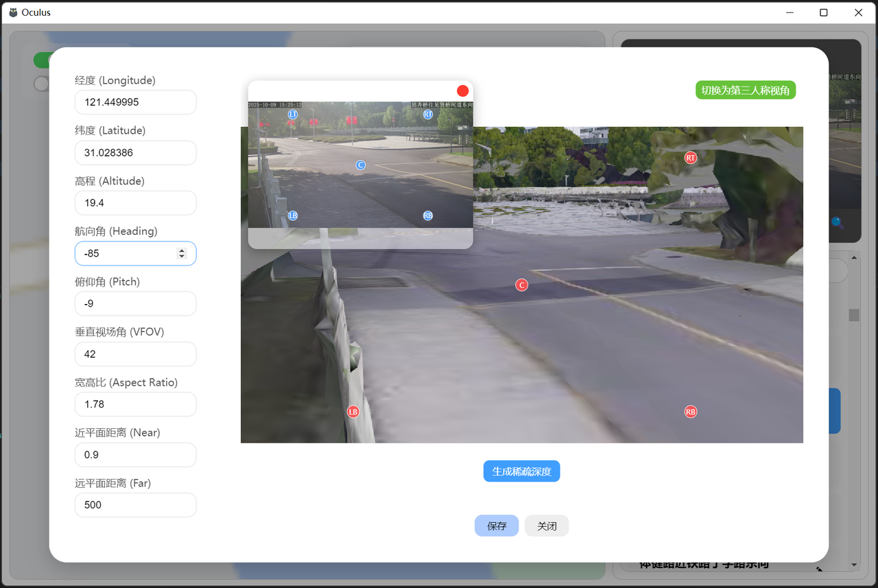The image size is (878, 588).
Task: Save settings with the 保存 button
Action: pyautogui.click(x=497, y=526)
